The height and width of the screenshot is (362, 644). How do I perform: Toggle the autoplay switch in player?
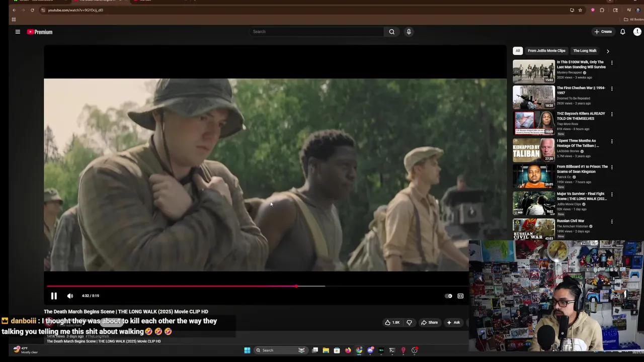[x=448, y=296]
